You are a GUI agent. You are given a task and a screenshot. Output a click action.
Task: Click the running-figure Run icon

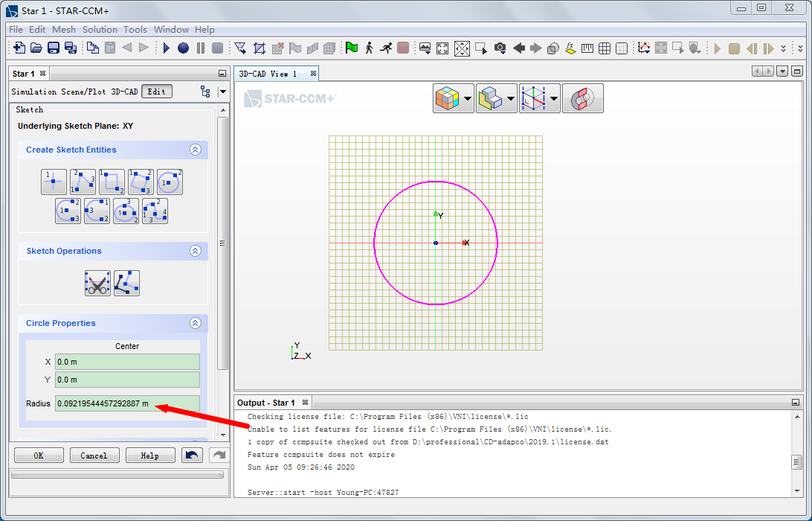click(x=386, y=48)
